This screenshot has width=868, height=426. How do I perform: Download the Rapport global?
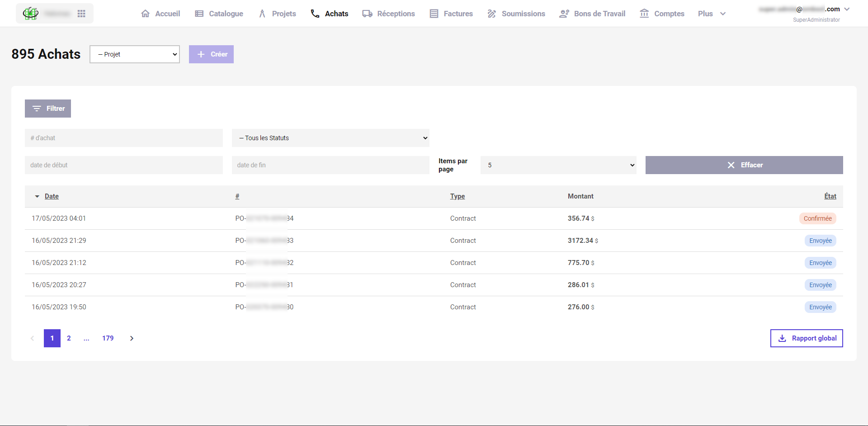(x=806, y=338)
